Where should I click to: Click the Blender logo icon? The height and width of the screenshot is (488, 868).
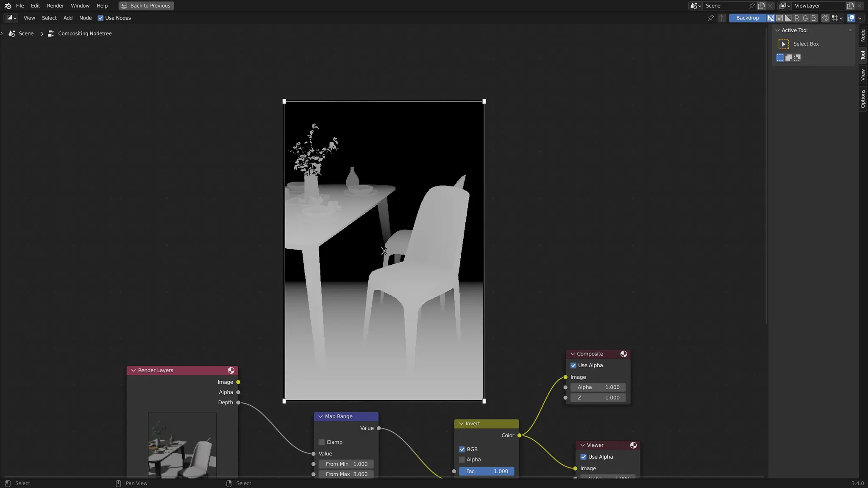pos(8,6)
